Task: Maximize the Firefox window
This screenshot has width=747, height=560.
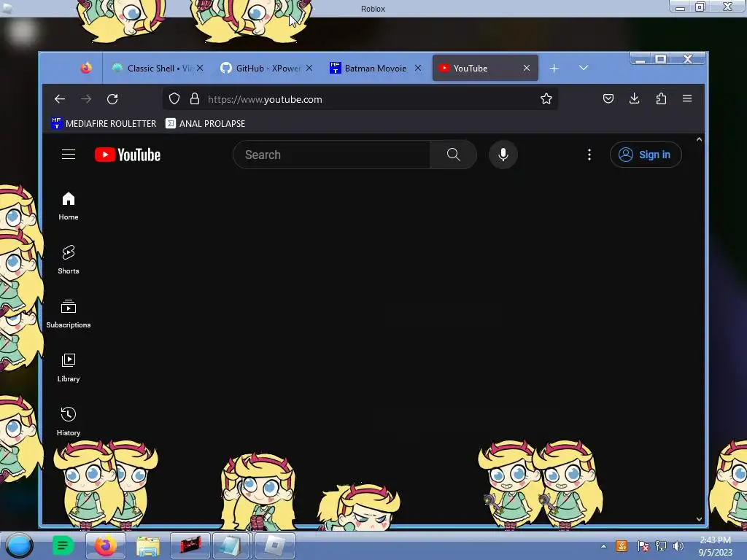Action: click(661, 59)
